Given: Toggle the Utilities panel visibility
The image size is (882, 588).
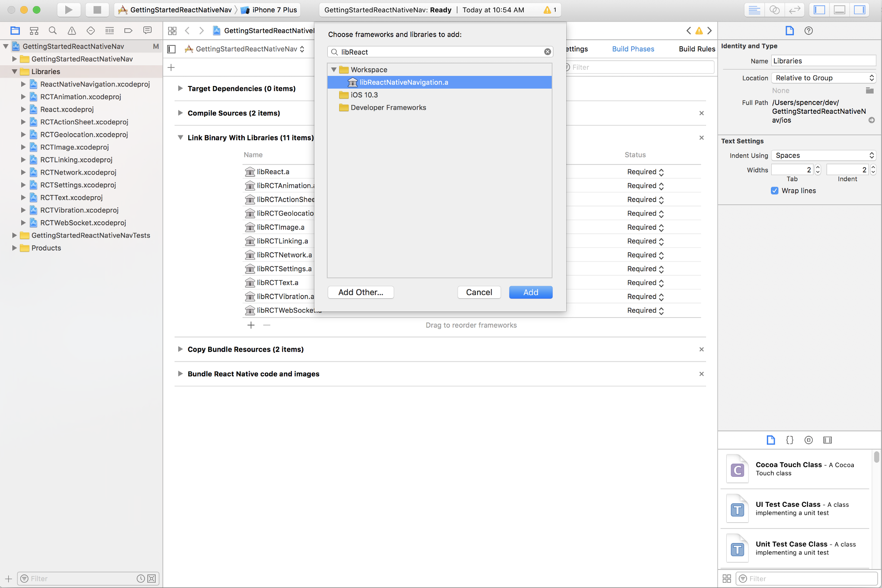Looking at the screenshot, I should click(860, 10).
